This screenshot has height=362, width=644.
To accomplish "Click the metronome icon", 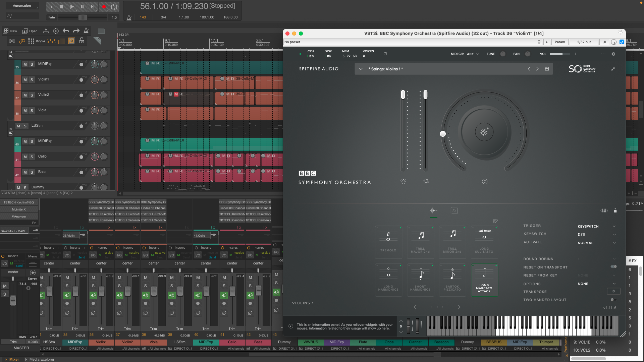I will pos(129,17).
